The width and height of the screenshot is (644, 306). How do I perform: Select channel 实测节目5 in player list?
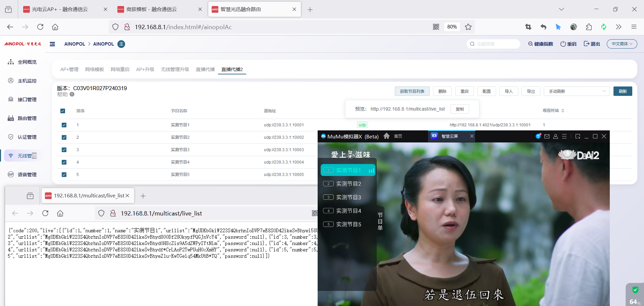[x=348, y=225]
